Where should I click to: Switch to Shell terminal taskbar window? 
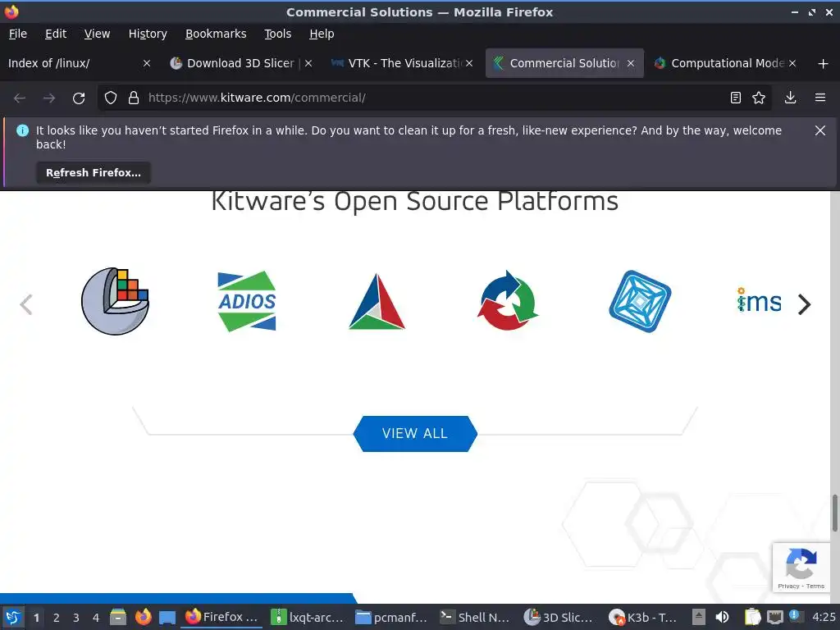coord(476,617)
